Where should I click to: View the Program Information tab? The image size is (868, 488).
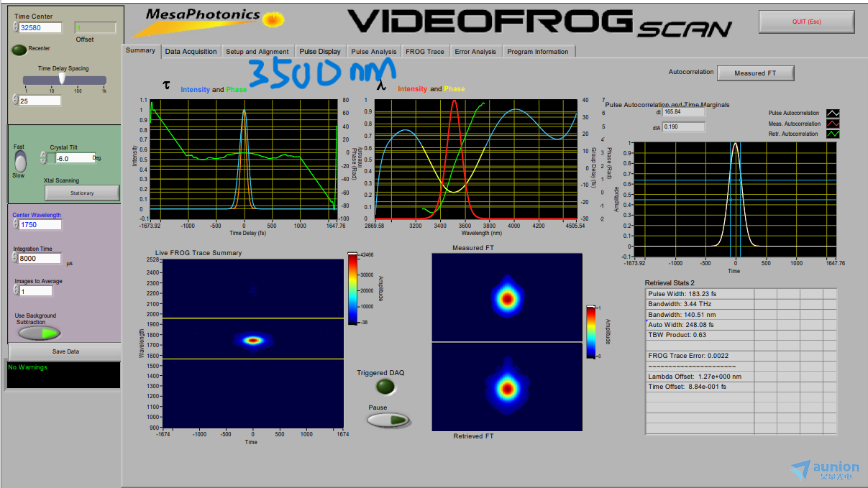pos(538,52)
